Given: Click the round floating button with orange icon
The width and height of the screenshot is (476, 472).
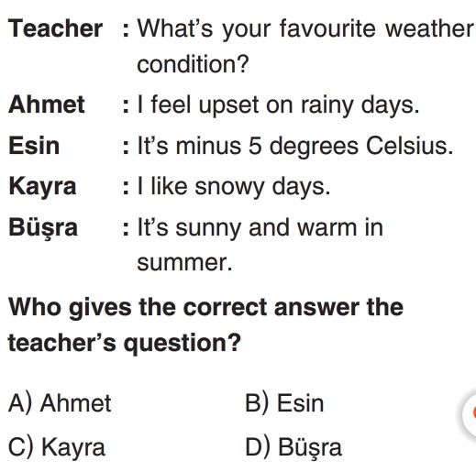Looking at the screenshot, I should 470,412.
